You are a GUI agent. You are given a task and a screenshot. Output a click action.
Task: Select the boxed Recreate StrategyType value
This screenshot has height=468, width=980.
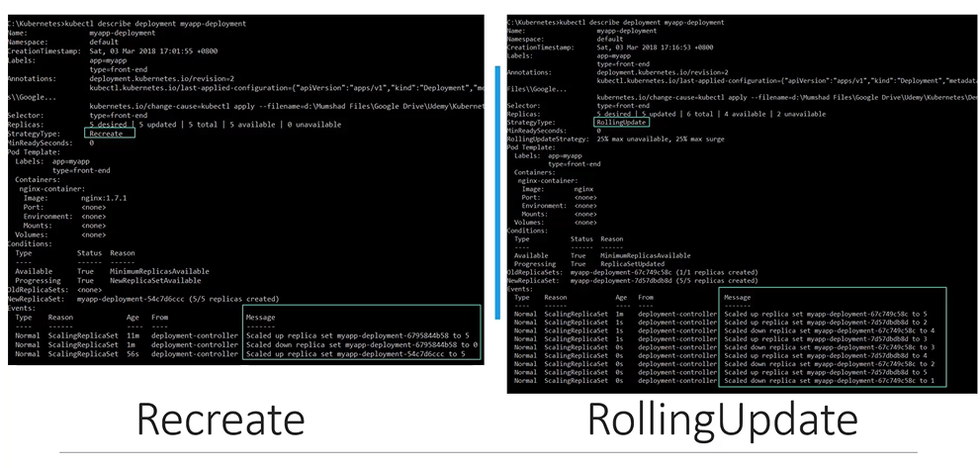(x=106, y=133)
